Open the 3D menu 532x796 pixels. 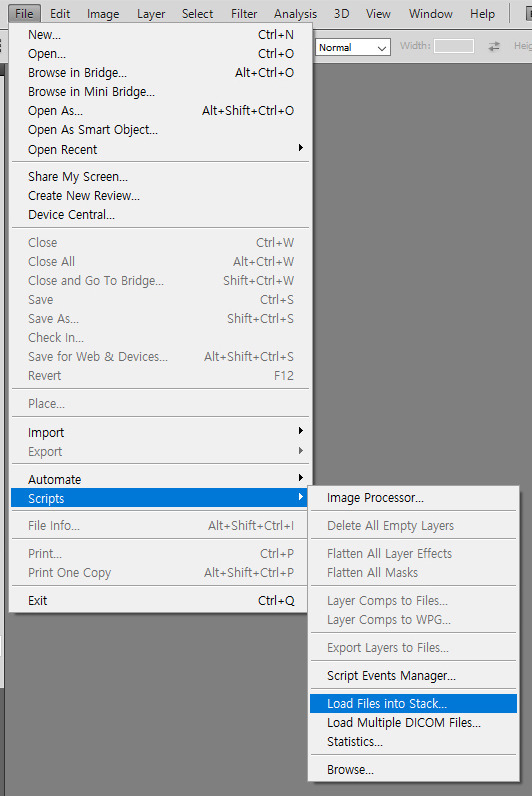pos(341,14)
